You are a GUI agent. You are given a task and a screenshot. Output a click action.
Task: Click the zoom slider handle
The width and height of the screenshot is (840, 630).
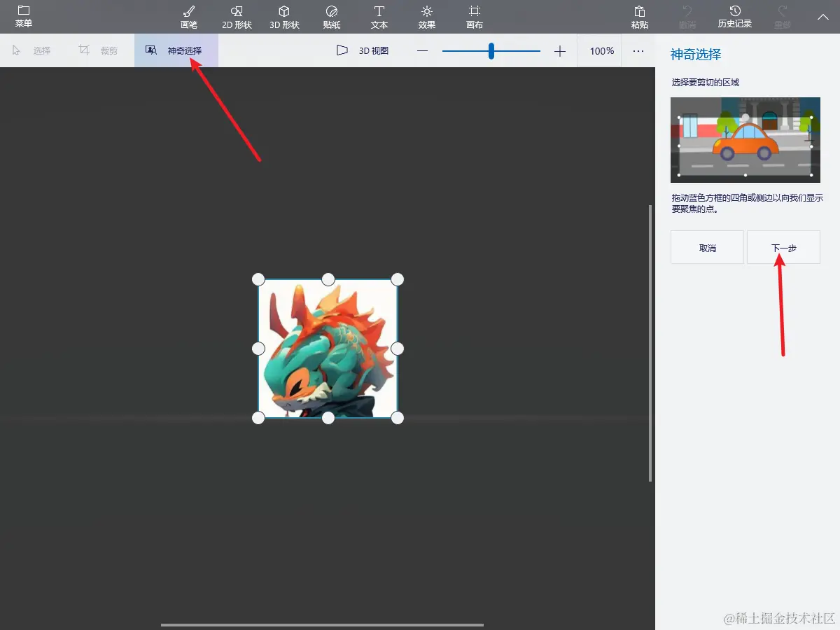[x=491, y=51]
